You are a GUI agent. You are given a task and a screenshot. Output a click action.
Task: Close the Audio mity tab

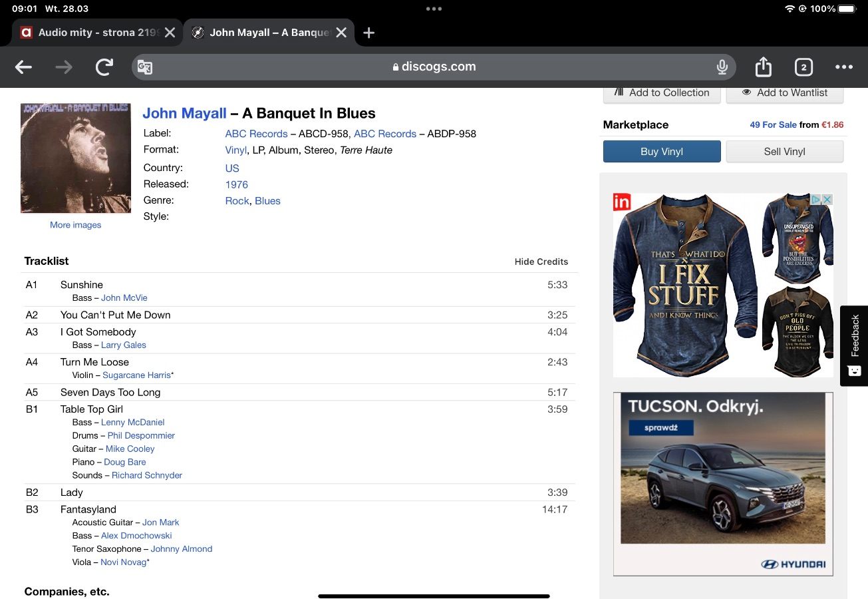(170, 33)
